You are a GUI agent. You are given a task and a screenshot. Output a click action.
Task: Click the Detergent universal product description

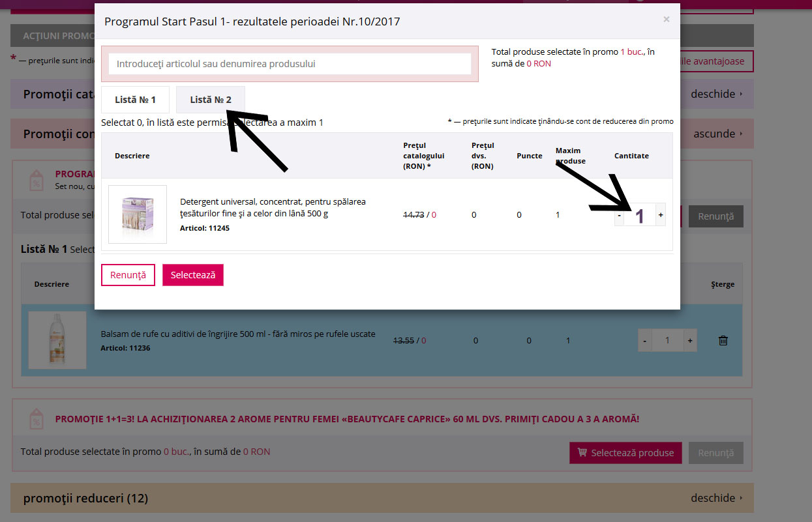click(273, 208)
